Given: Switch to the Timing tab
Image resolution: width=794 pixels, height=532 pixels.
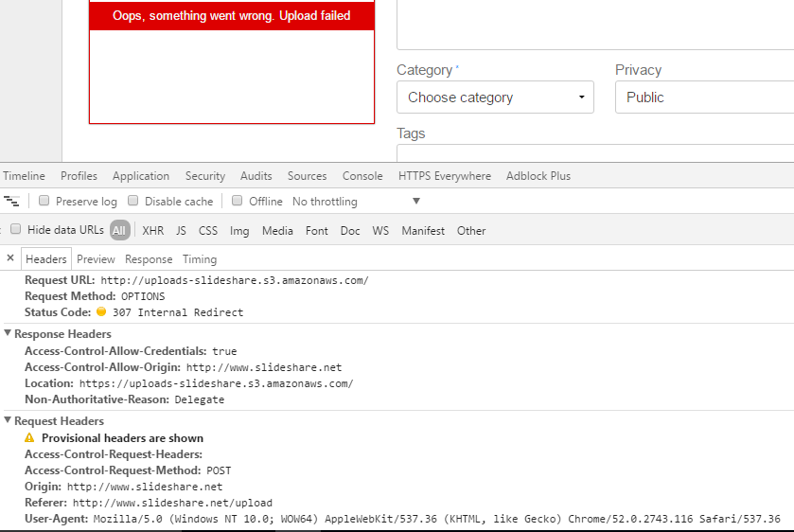Looking at the screenshot, I should click(x=199, y=259).
